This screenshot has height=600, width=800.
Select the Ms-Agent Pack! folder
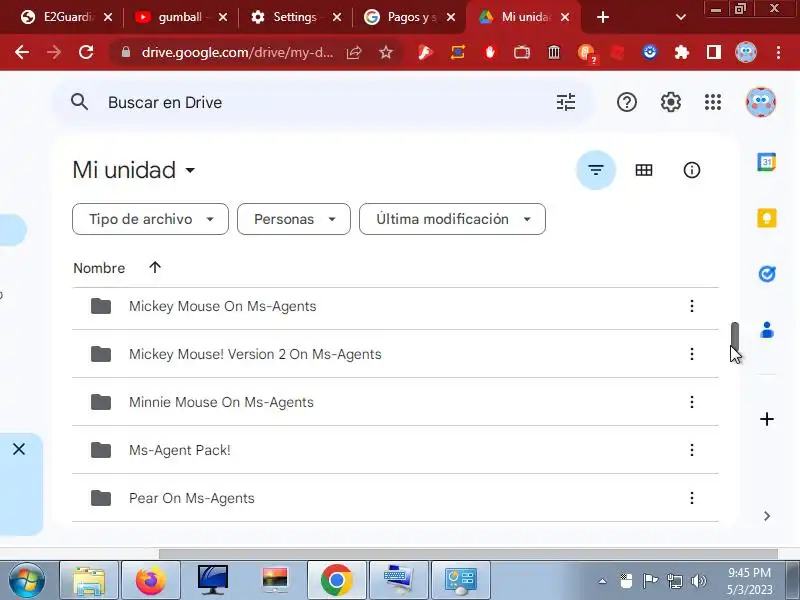click(395, 450)
